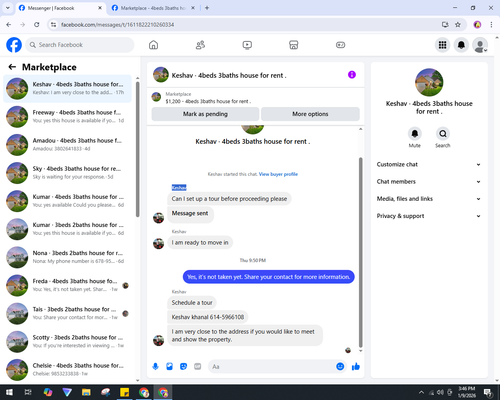This screenshot has width=500, height=400.
Task: Open the Freeway conversation
Action: pyautogui.click(x=67, y=117)
